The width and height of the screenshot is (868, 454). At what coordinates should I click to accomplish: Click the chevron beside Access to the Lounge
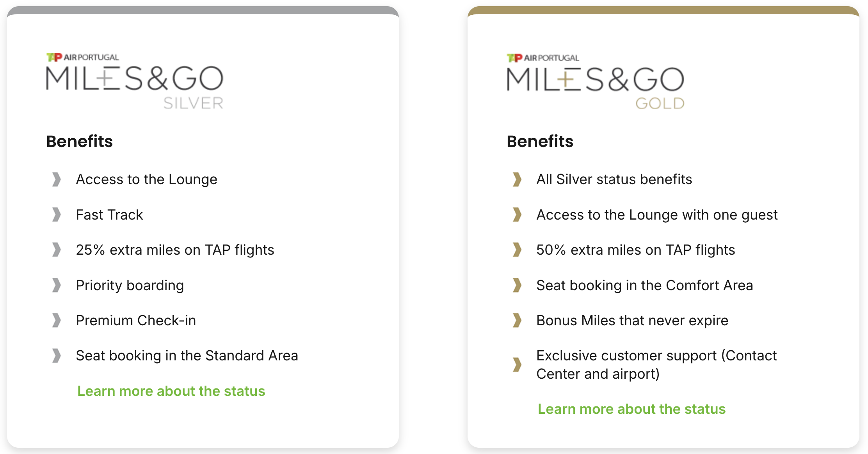(x=56, y=180)
